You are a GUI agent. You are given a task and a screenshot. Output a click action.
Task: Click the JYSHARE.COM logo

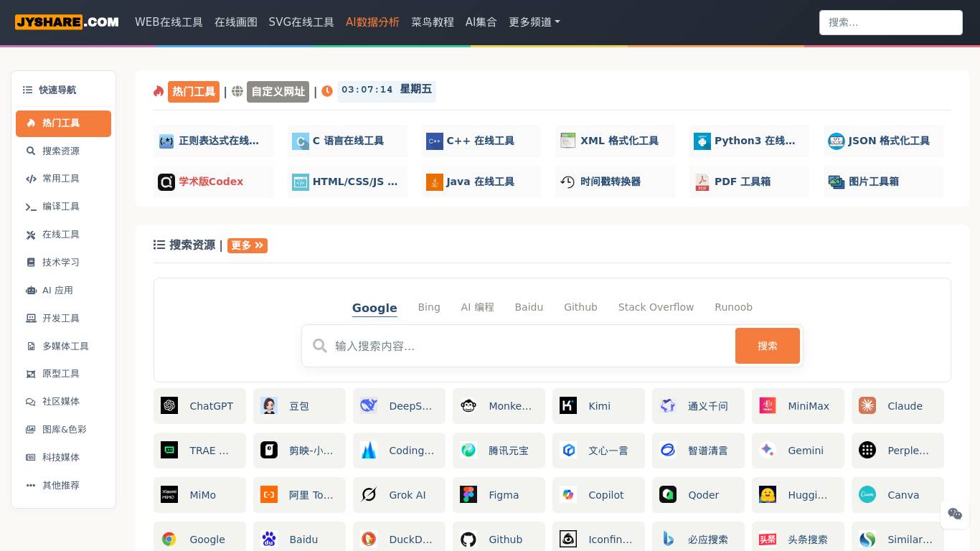click(67, 22)
